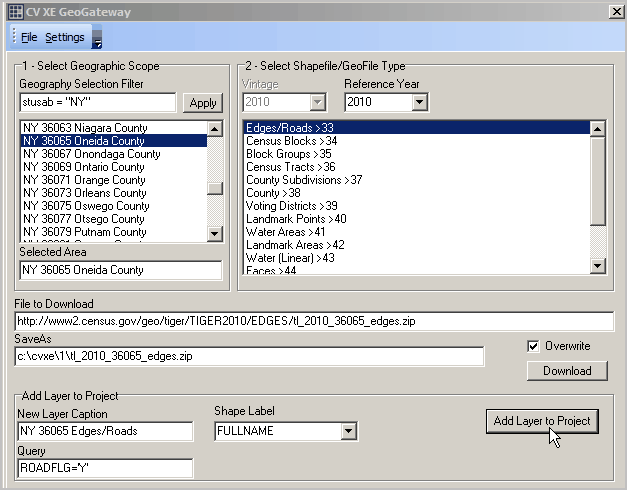The width and height of the screenshot is (627, 490).
Task: Click the Selected Area text field
Action: click(x=121, y=270)
